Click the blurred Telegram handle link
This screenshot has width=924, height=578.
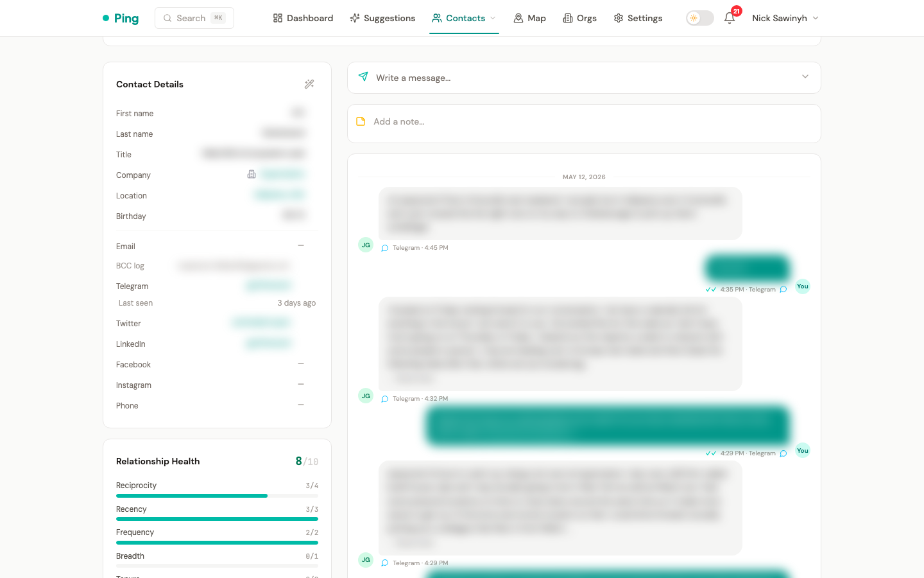268,285
